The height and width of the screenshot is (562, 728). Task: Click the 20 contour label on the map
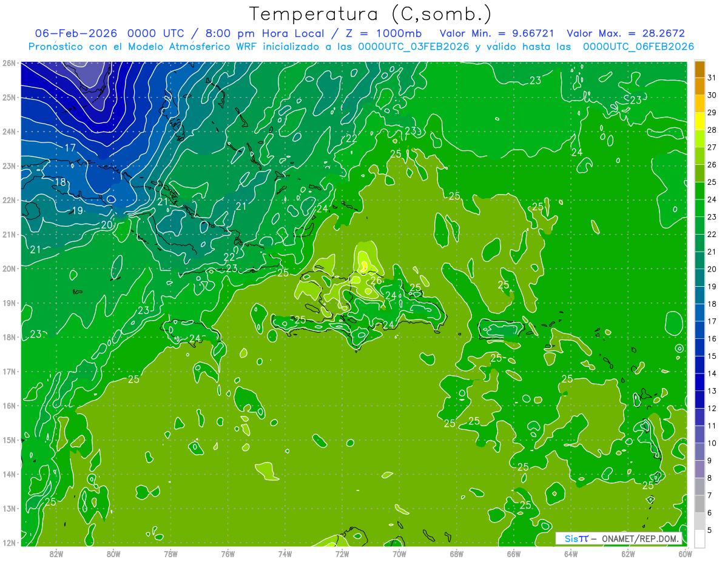coord(107,225)
